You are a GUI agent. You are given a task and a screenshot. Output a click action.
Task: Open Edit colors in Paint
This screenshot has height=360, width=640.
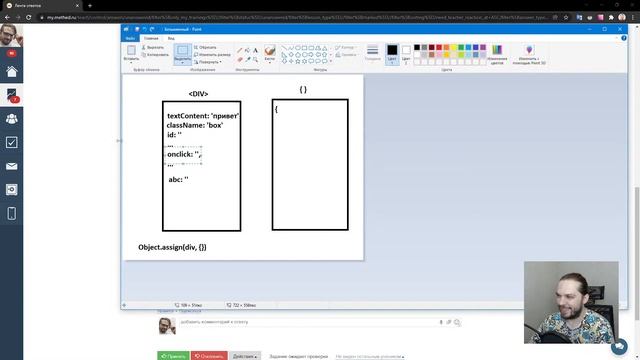[497, 54]
